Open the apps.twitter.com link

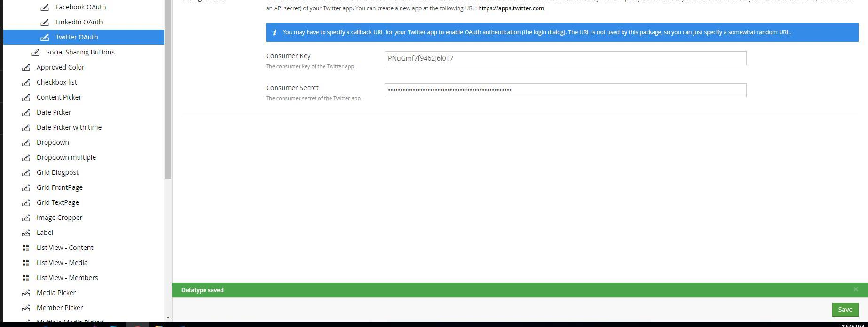[511, 8]
